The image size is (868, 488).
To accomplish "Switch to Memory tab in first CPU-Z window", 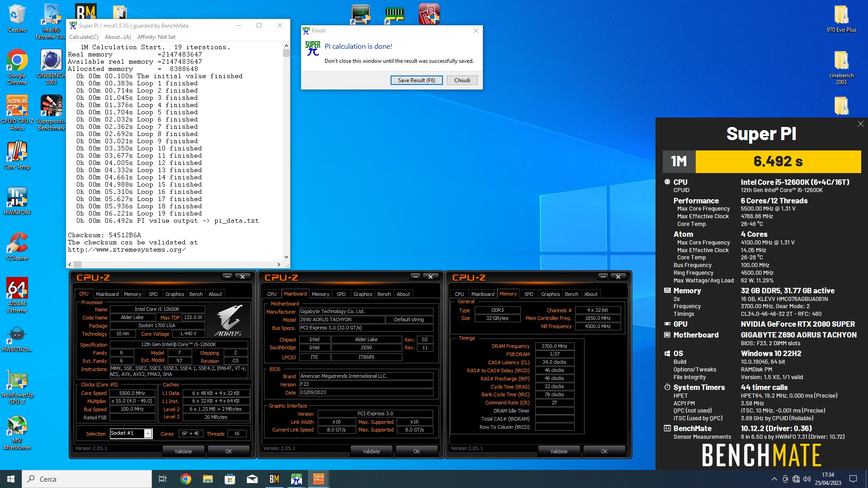I will pos(132,294).
